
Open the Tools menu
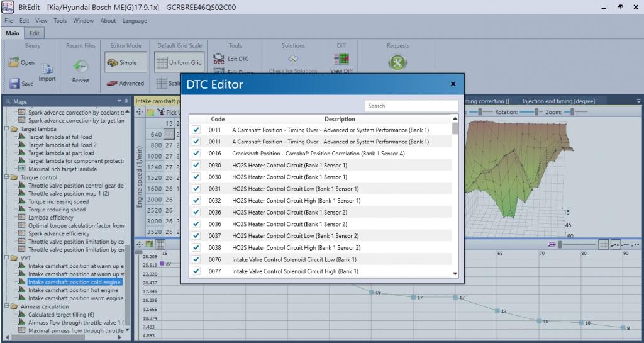point(60,21)
